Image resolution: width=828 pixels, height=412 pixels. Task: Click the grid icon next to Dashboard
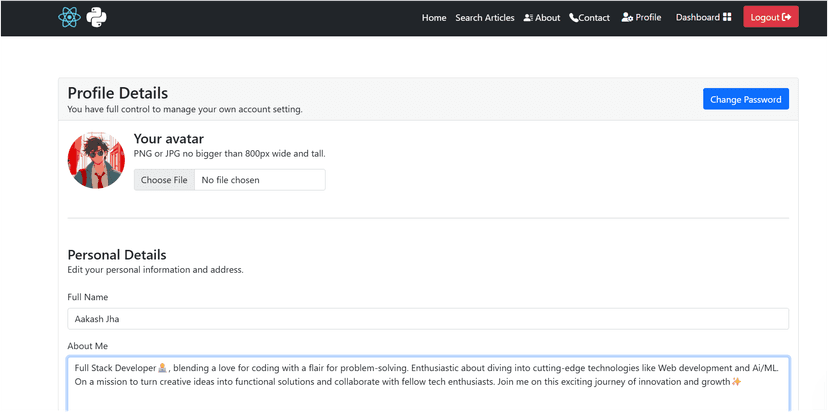727,17
